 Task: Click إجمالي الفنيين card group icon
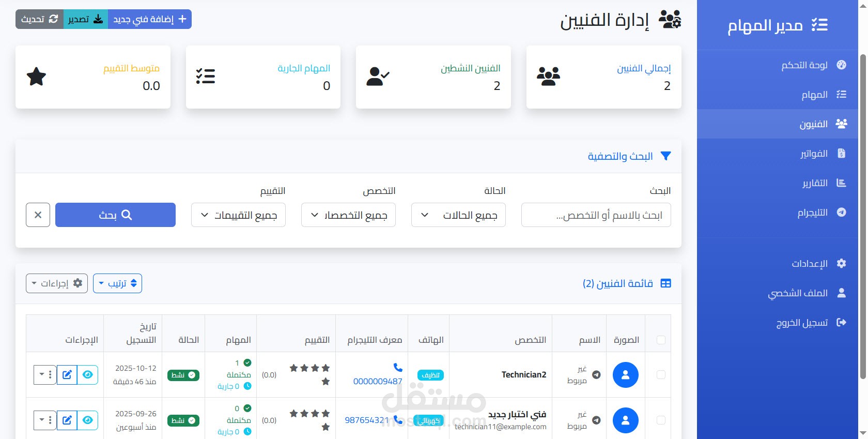(x=548, y=77)
